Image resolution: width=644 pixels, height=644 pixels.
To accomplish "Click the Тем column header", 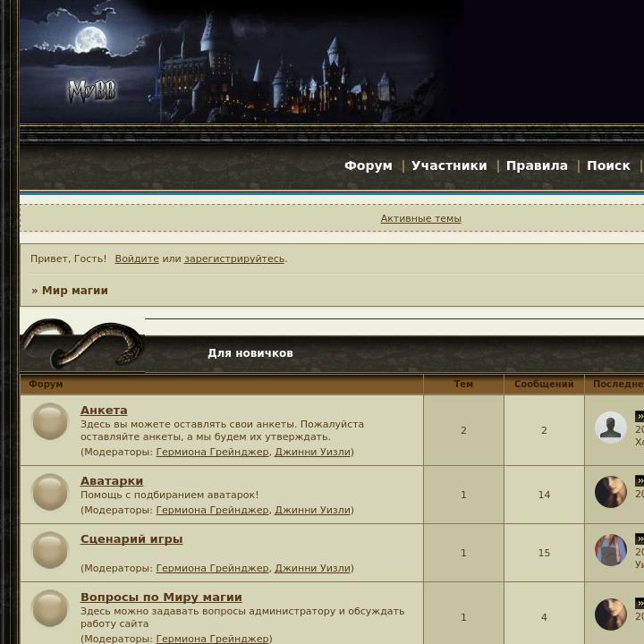I will 463,384.
